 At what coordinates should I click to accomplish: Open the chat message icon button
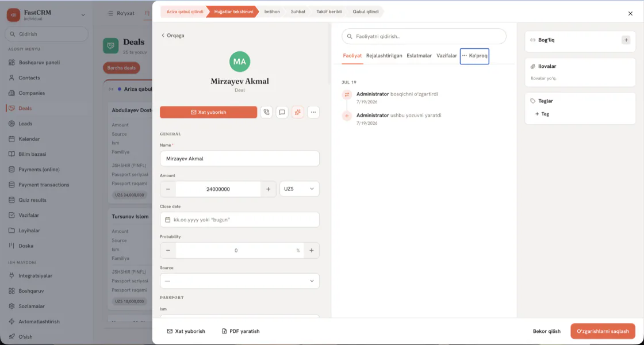(282, 112)
